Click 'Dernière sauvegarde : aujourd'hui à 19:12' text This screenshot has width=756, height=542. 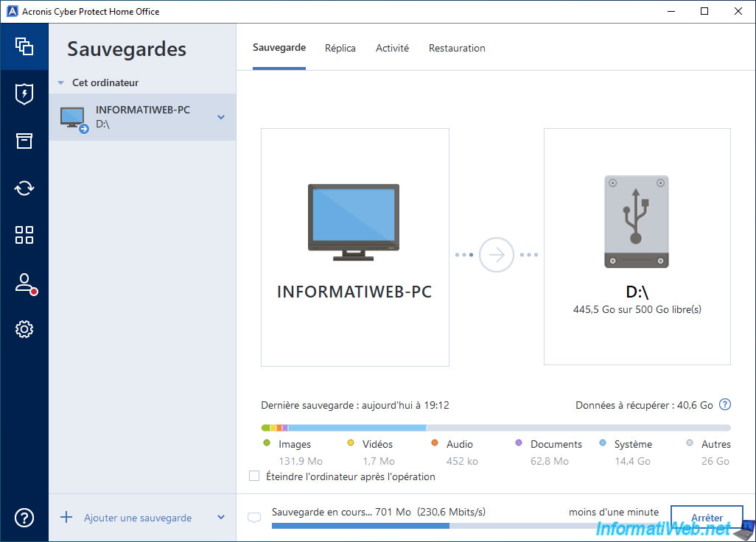click(355, 405)
